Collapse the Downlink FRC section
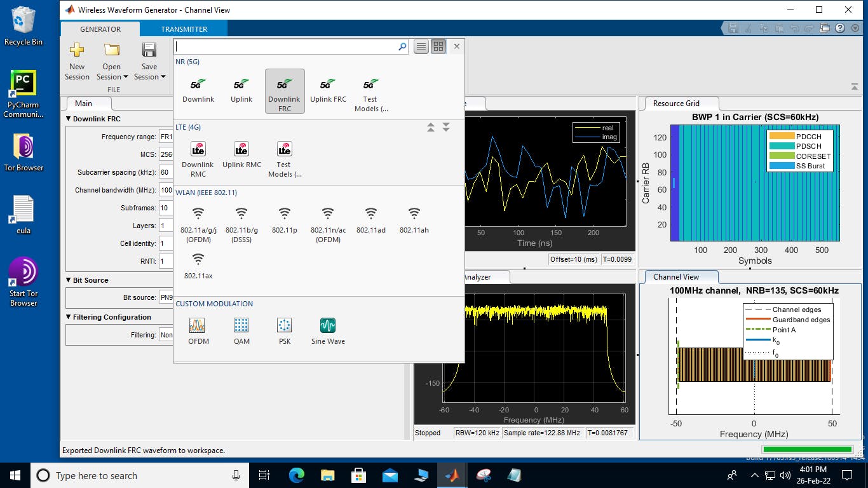 69,119
